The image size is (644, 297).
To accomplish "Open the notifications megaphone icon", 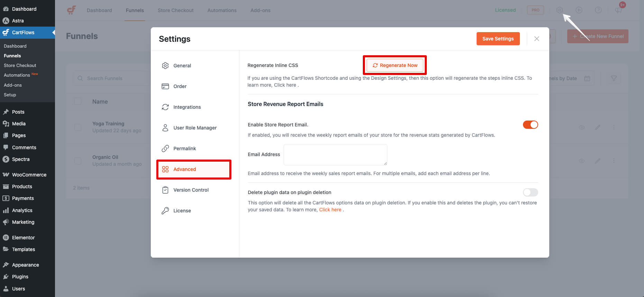I will point(618,10).
